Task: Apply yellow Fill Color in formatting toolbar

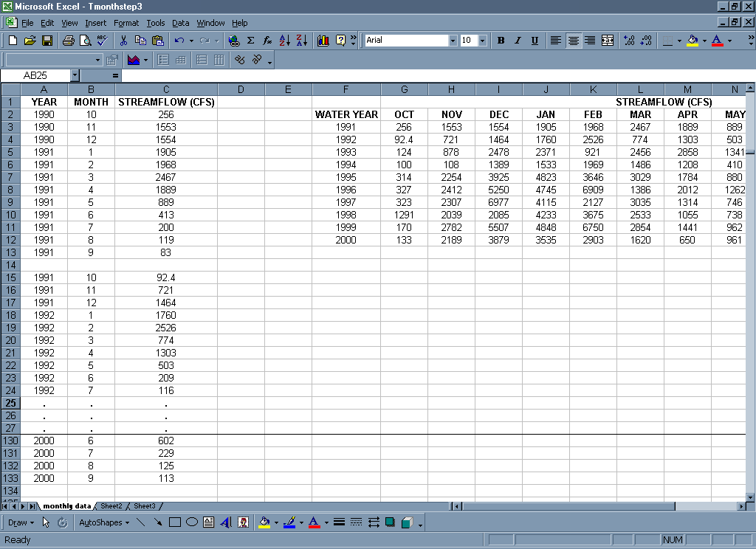Action: click(692, 41)
